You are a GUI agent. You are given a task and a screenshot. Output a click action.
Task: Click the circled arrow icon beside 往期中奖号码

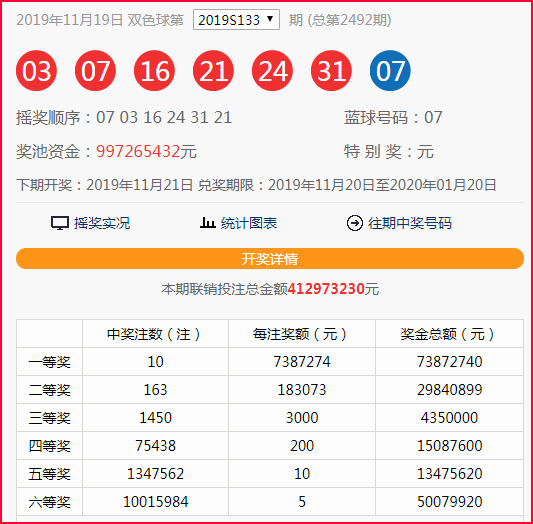[355, 223]
